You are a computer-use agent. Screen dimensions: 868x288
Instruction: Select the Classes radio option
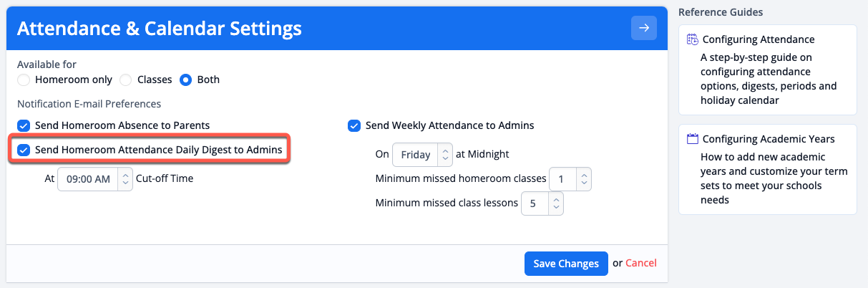click(126, 80)
